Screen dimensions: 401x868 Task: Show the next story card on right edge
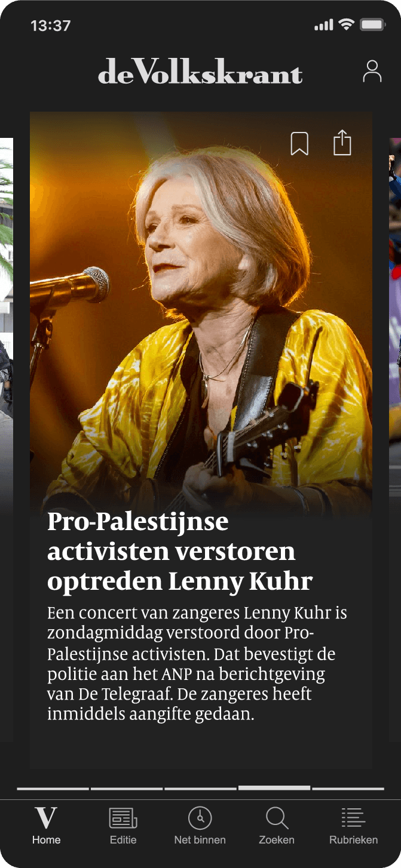click(x=395, y=440)
